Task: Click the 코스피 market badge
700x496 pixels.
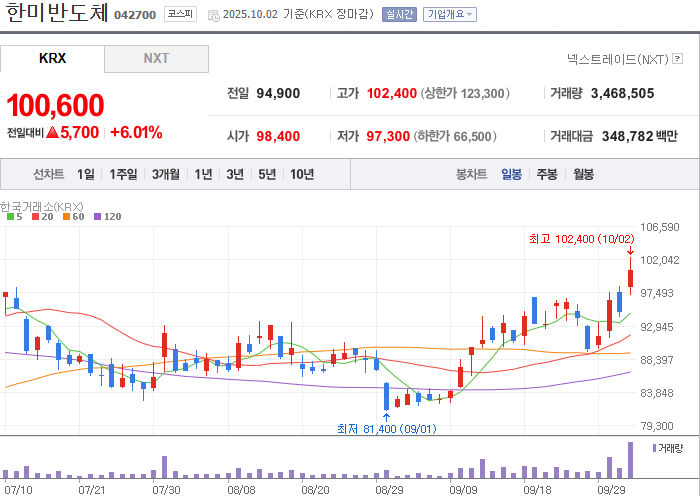Action: tap(180, 14)
